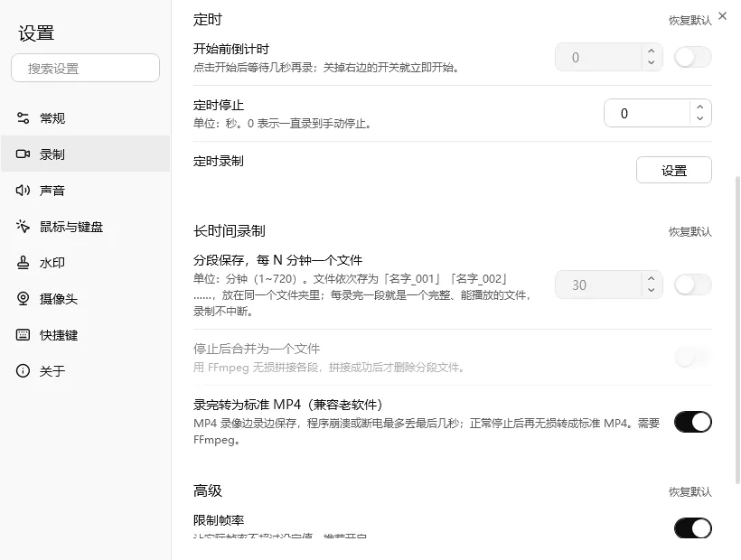Decrease 分段保存 minutes with down arrow
This screenshot has height=560, width=741.
pos(652,291)
